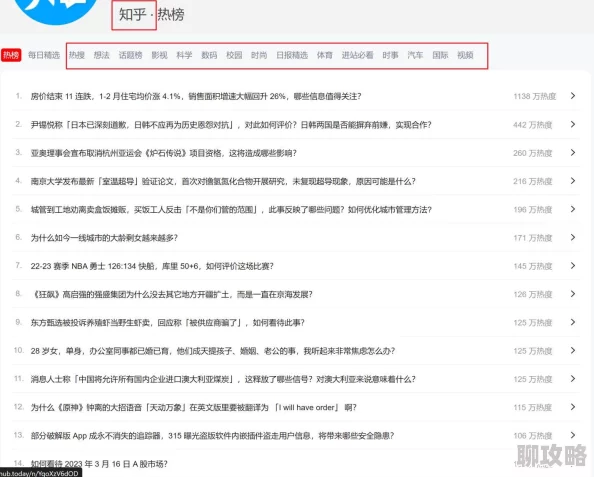Open the 国际 tab
The height and width of the screenshot is (477, 594).
point(440,55)
